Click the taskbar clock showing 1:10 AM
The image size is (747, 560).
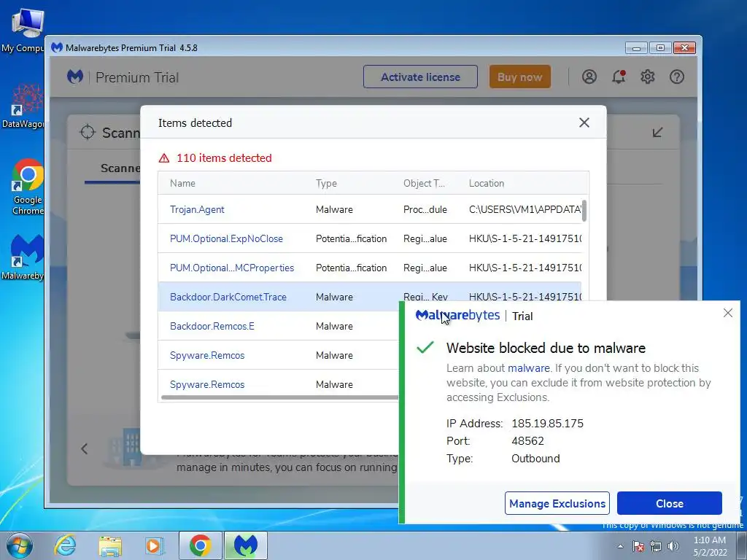click(710, 546)
